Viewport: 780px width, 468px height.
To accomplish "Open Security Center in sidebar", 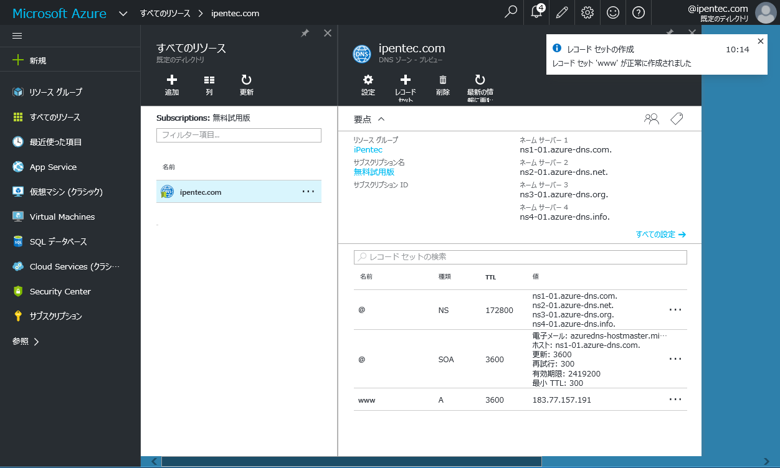I will tap(52, 291).
